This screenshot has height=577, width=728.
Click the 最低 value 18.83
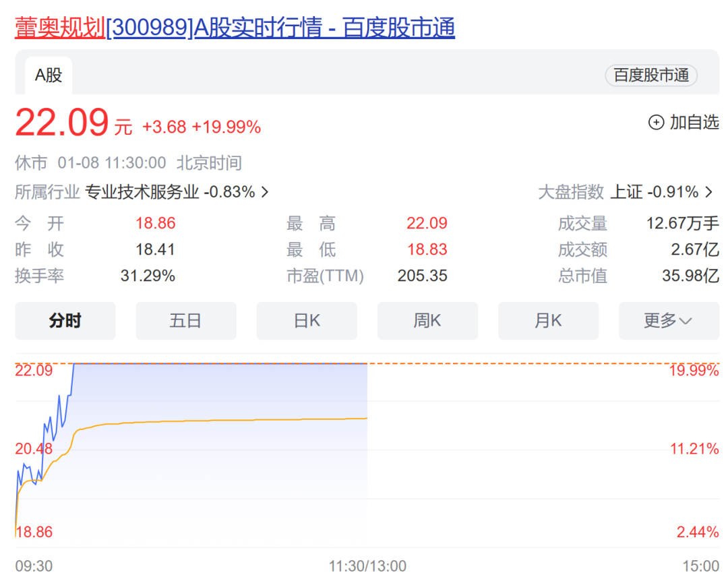[427, 249]
